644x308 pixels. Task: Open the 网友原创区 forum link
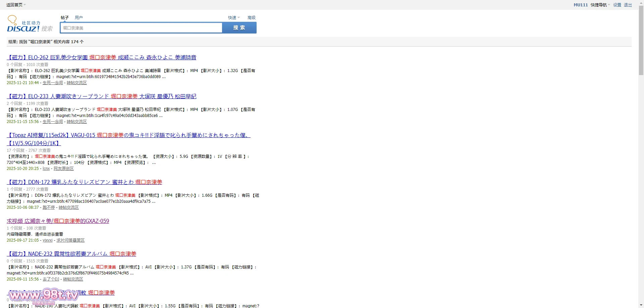tap(63, 169)
